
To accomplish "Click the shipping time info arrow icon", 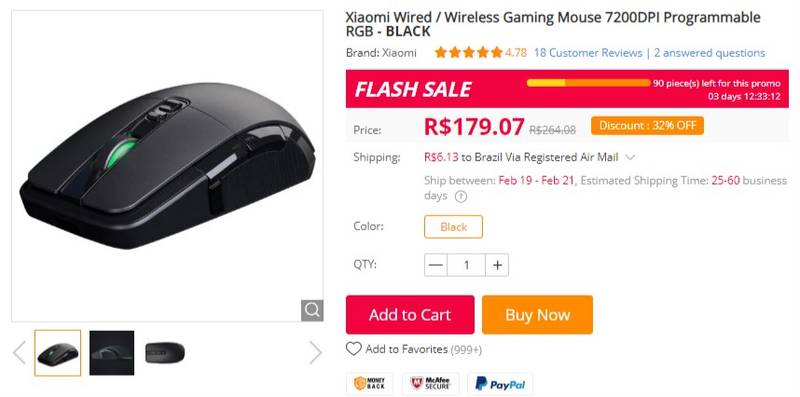I will (x=461, y=196).
